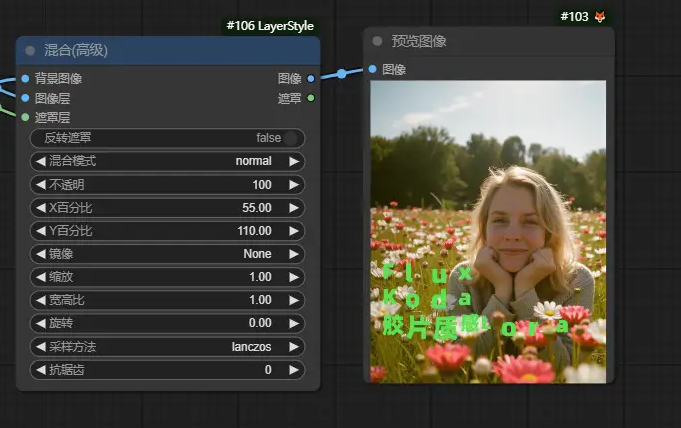
Task: Click the 遮罩层 input socket
Action: [25, 117]
